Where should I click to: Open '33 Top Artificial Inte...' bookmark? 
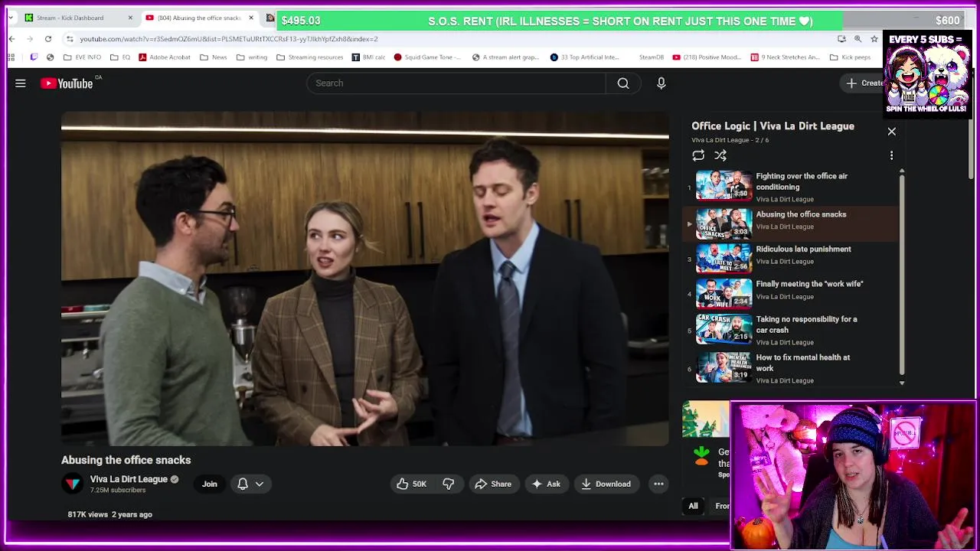[585, 57]
